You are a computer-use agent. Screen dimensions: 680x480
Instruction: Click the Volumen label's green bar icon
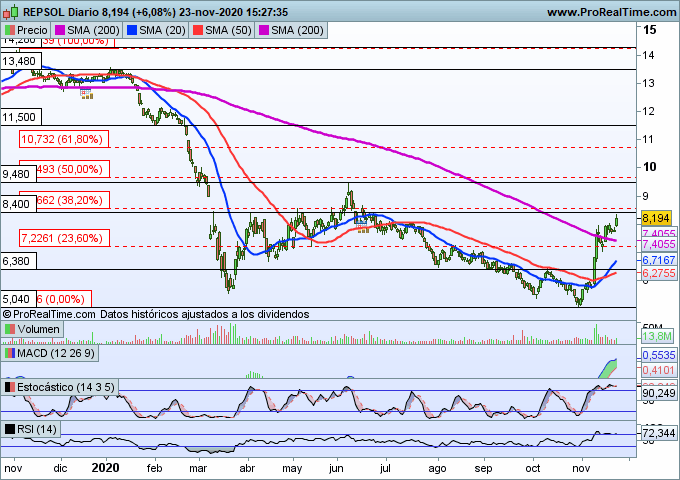point(10,329)
